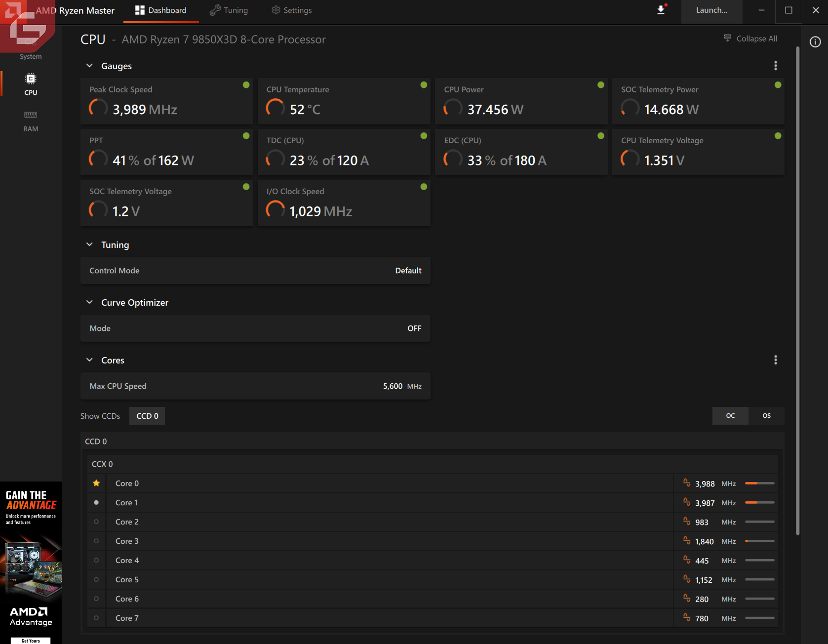Switch core view to OC

730,416
